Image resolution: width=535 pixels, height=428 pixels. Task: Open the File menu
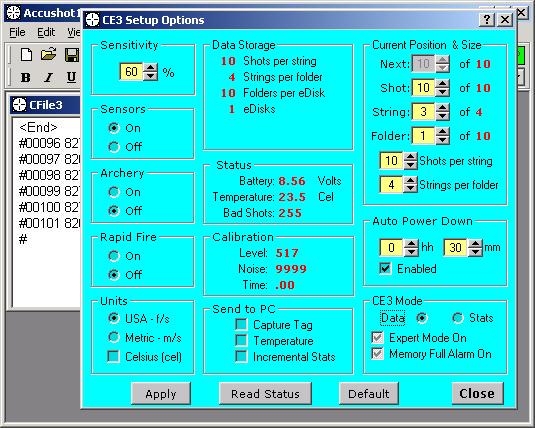(17, 32)
